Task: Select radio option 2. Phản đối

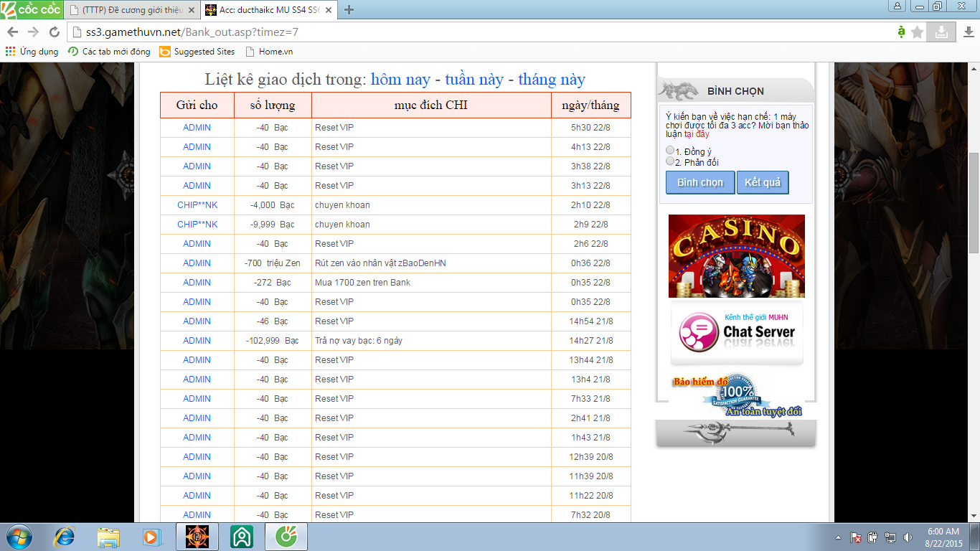Action: [x=670, y=161]
